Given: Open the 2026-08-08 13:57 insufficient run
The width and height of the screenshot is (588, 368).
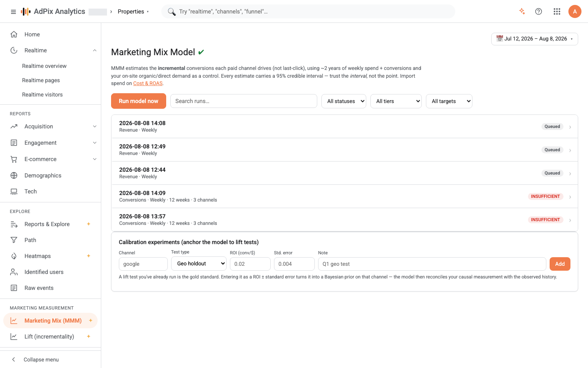Looking at the screenshot, I should click(x=344, y=220).
